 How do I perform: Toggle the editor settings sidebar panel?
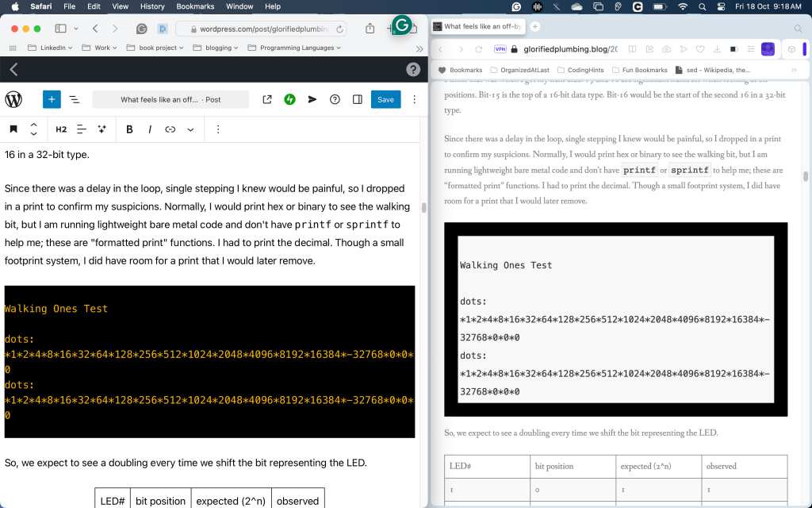pyautogui.click(x=358, y=99)
